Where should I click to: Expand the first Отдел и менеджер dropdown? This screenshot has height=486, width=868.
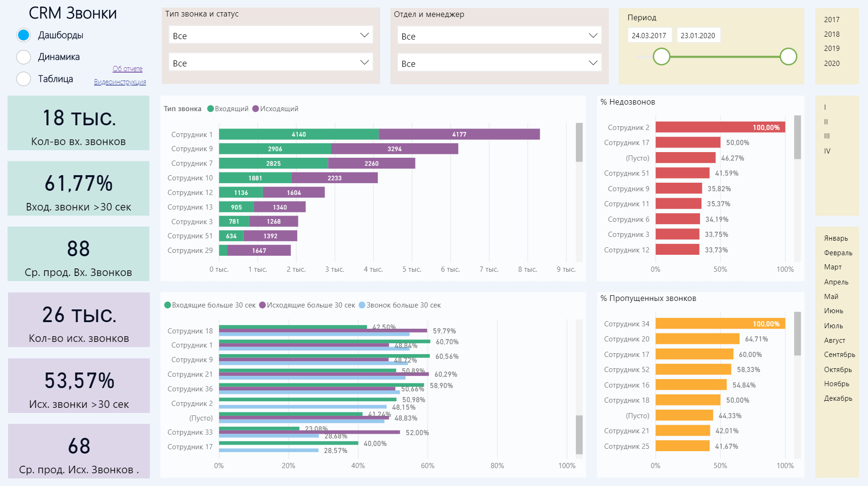point(499,36)
